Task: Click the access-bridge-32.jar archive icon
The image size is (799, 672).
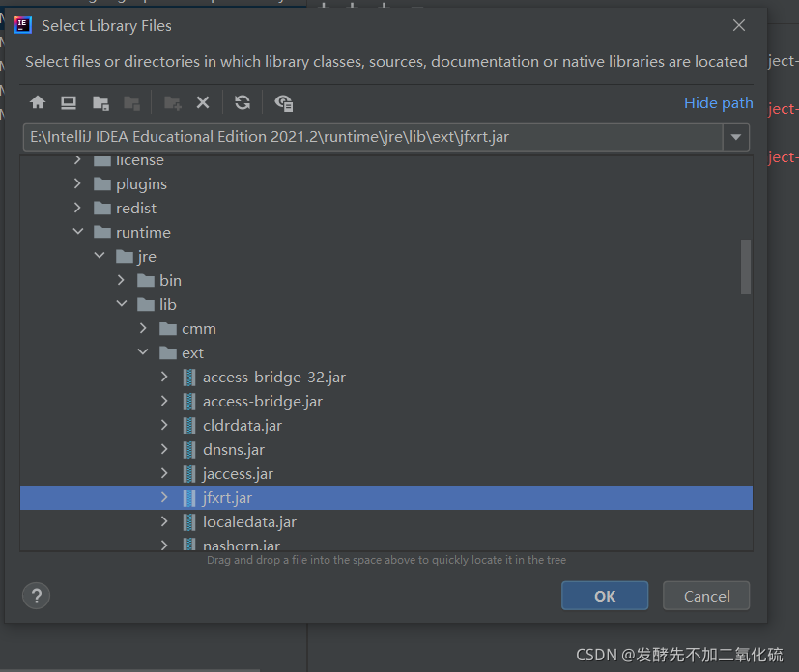Action: click(x=189, y=378)
